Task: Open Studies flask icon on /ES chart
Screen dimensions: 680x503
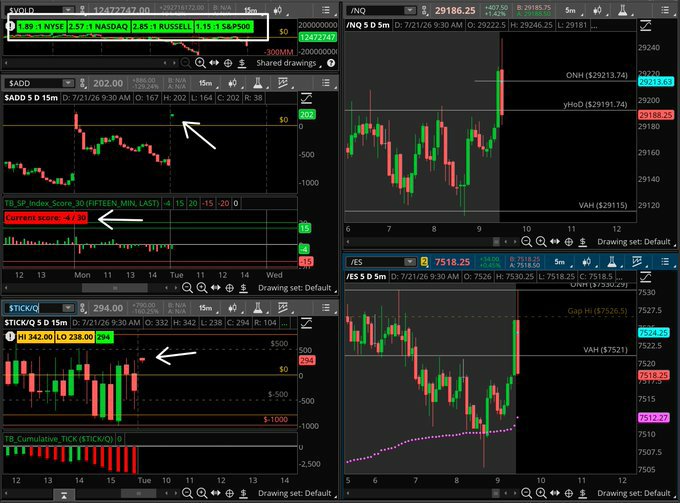Action: 612,262
